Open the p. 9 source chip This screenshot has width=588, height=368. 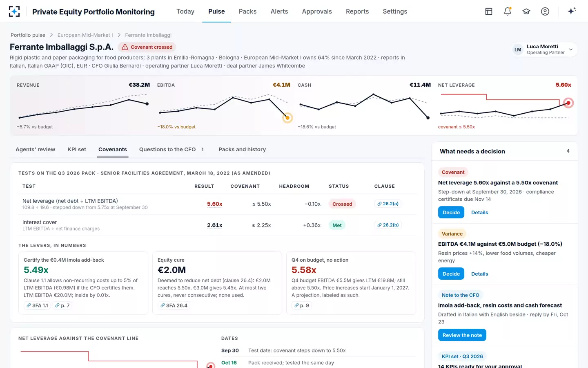coord(301,305)
